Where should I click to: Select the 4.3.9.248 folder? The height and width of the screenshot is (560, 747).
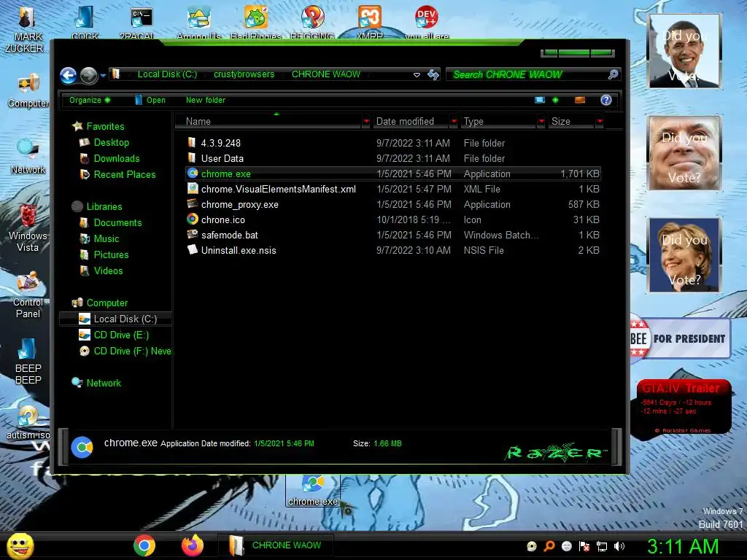point(393,143)
